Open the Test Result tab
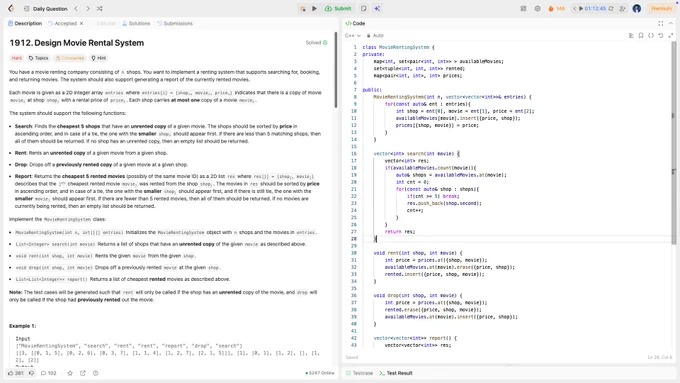 coord(396,373)
